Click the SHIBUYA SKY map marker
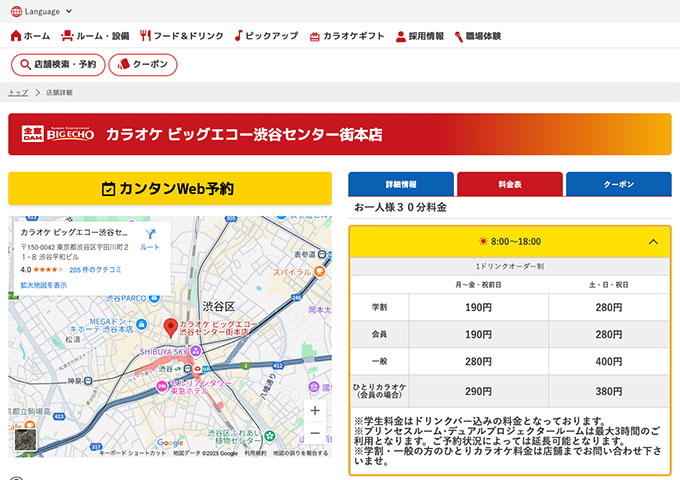The width and height of the screenshot is (680, 480). click(196, 350)
